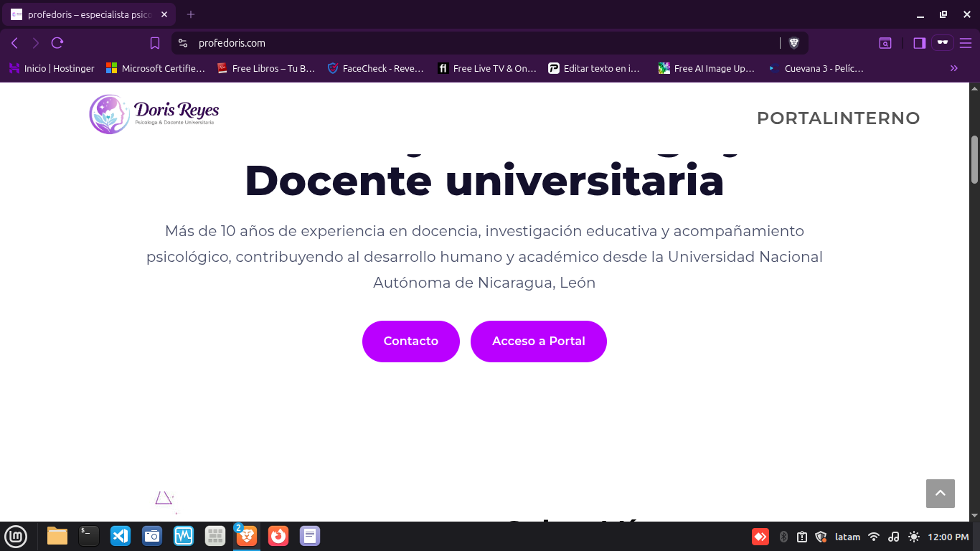Screen dimensions: 980x551
Task: Open the Brave Shields lion icon
Action: click(x=794, y=43)
